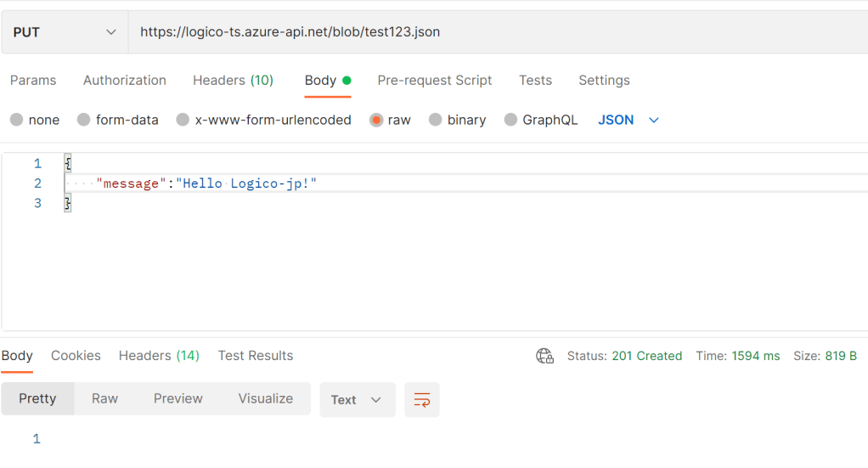Choose x-www-form-urlencoded body type
The height and width of the screenshot is (468, 868).
(x=183, y=120)
